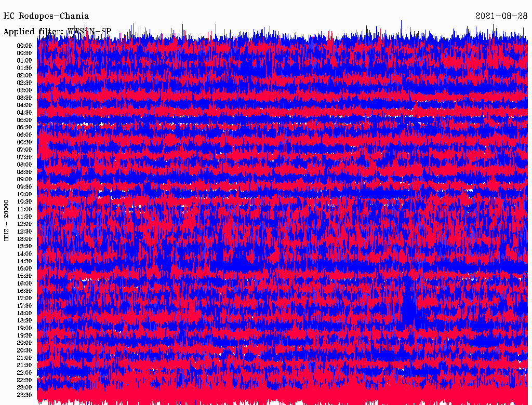Click the 22:00 time marker
The height and width of the screenshot is (405, 532).
click(24, 373)
